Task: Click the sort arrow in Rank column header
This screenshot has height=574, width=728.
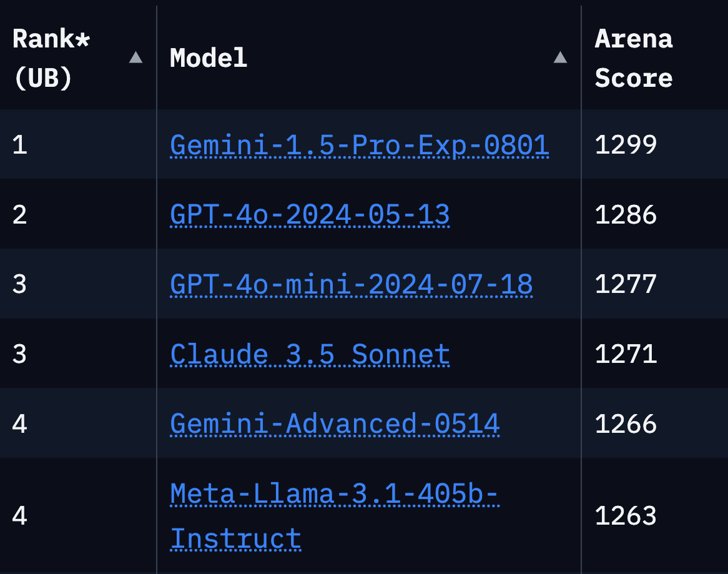Action: (x=135, y=58)
